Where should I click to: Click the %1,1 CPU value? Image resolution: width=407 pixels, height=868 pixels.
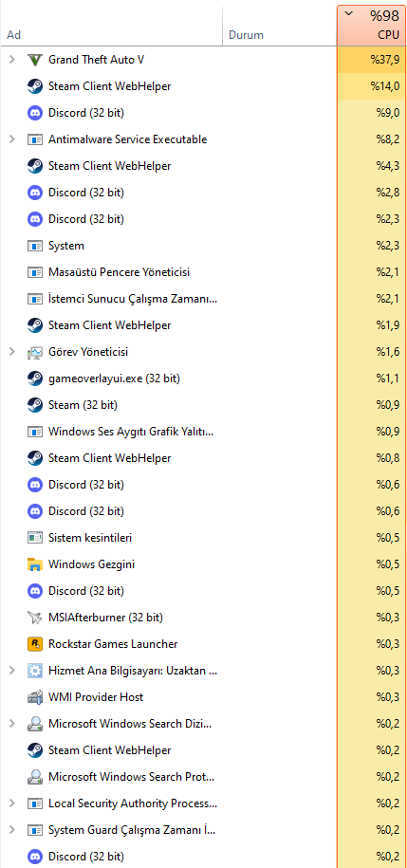[x=388, y=379]
